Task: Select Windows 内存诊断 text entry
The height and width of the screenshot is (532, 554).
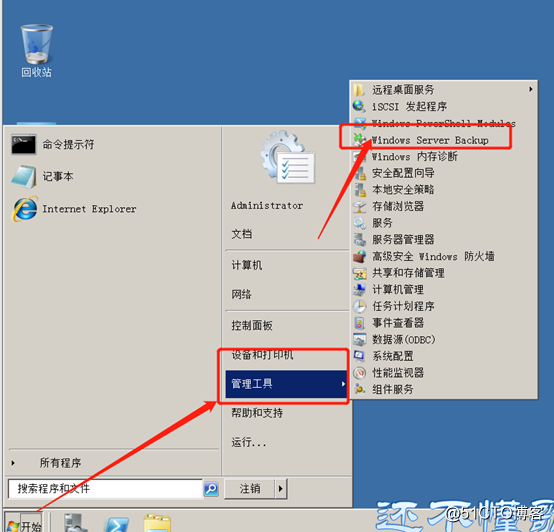Action: [414, 156]
